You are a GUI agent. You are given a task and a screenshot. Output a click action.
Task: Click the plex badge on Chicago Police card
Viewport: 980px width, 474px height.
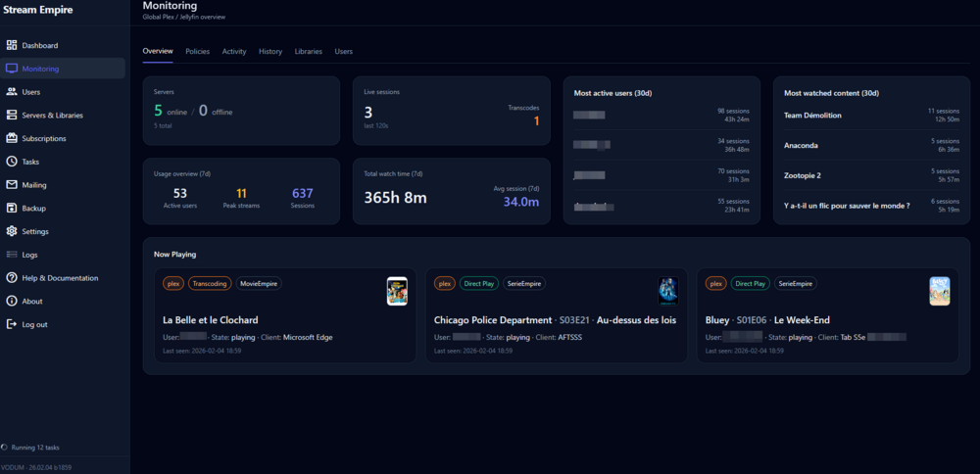[x=445, y=284]
